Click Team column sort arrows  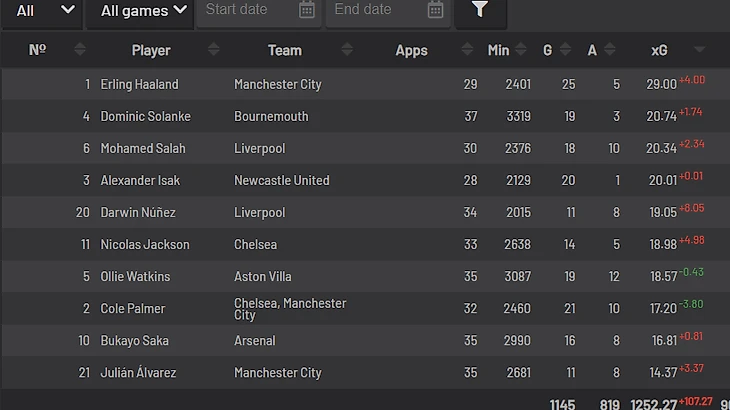click(347, 50)
